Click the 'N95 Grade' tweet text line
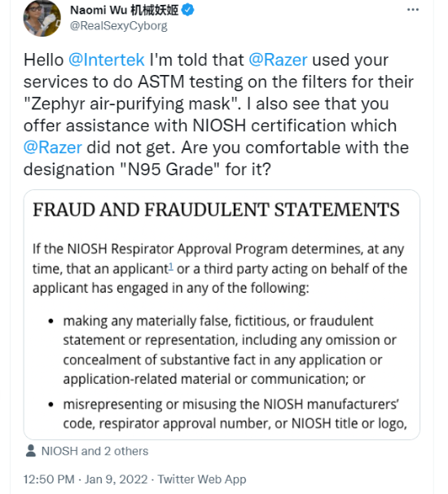The width and height of the screenshot is (448, 494). 147,170
